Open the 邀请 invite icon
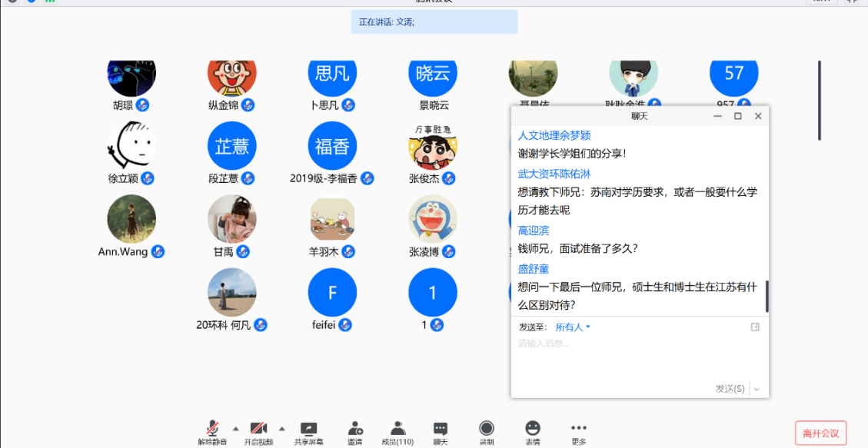The height and width of the screenshot is (448, 868). (354, 429)
